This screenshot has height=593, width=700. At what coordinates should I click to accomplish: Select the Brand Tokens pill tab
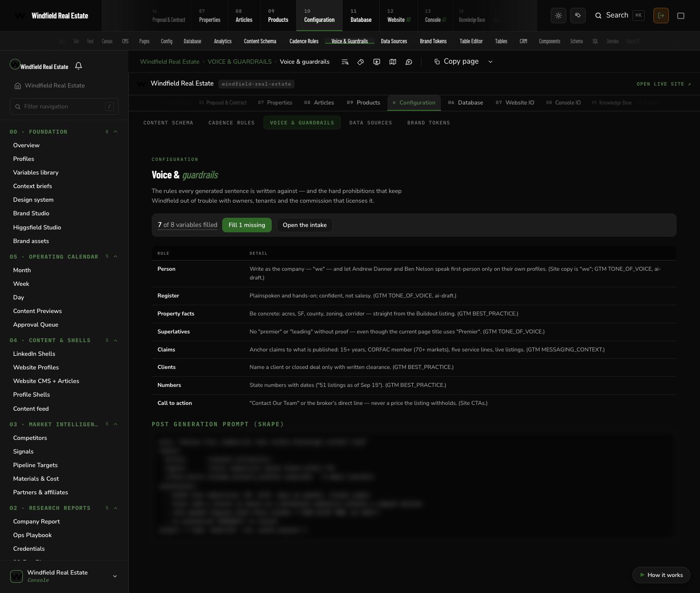[429, 123]
